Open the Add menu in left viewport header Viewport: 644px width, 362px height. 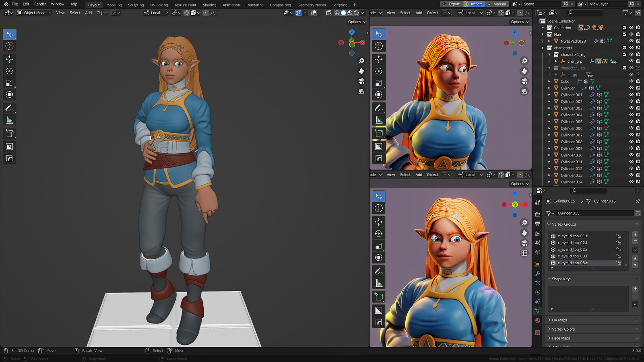[x=89, y=13]
